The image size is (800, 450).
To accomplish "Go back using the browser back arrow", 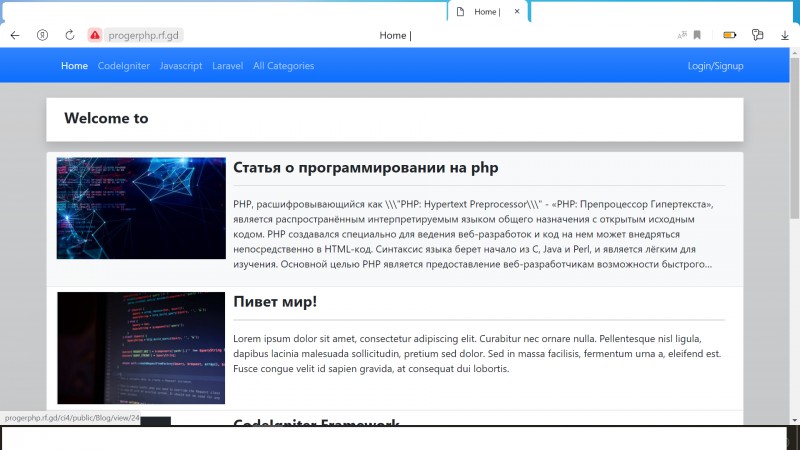I will click(x=15, y=35).
